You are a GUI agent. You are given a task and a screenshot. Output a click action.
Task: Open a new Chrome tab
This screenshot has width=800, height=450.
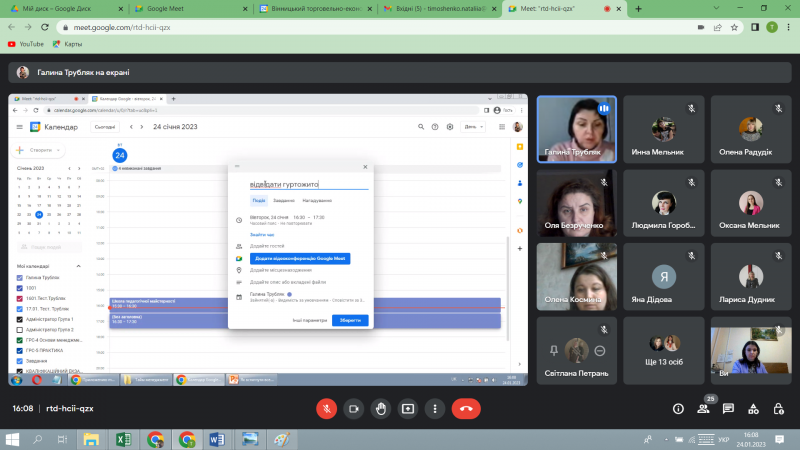pos(638,9)
